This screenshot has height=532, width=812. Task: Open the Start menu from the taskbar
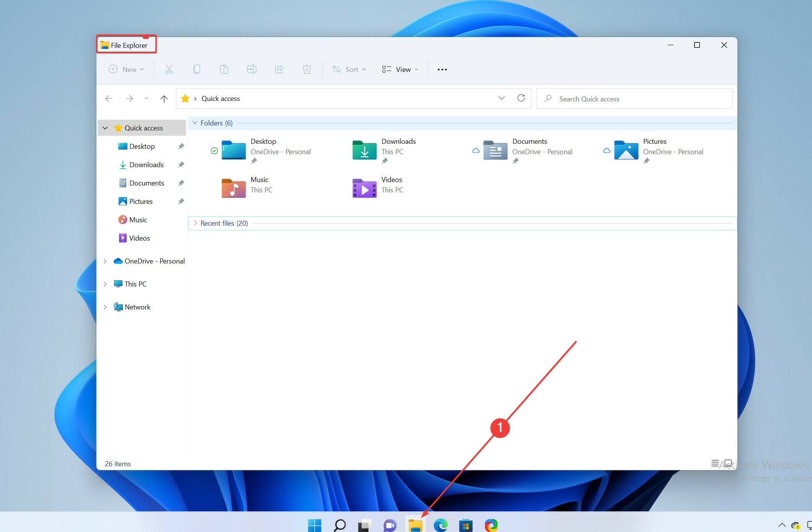315,525
